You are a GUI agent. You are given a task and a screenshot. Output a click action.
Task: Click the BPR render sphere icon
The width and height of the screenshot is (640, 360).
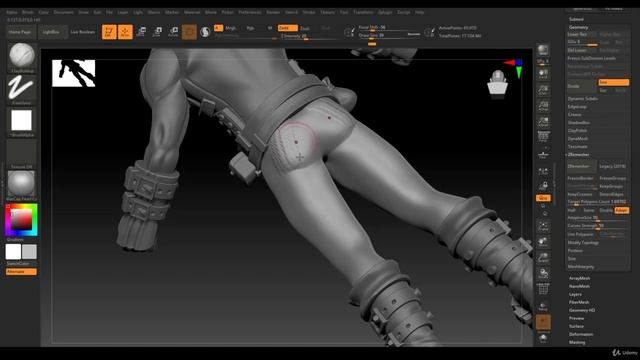[543, 50]
